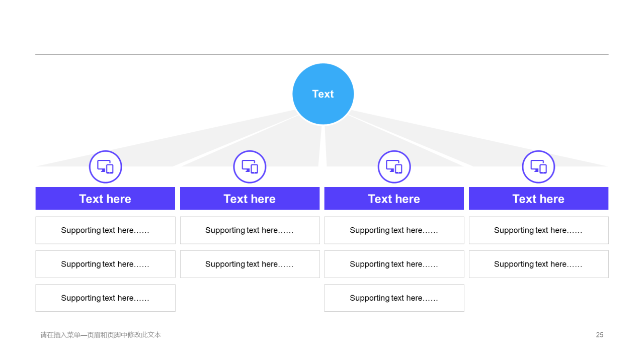Click the blue "Text" circle at top
The height and width of the screenshot is (362, 644).
[x=323, y=94]
